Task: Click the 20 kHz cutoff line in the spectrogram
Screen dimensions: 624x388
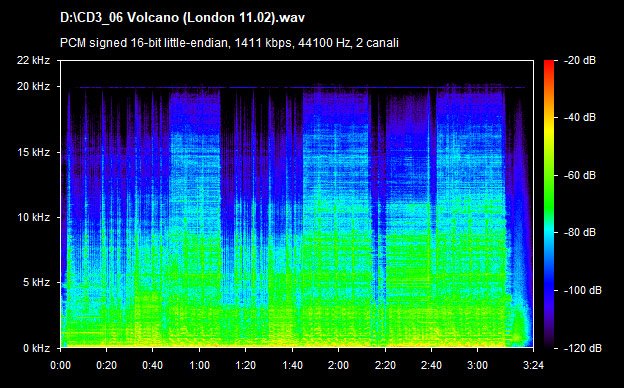Action: tap(302, 87)
